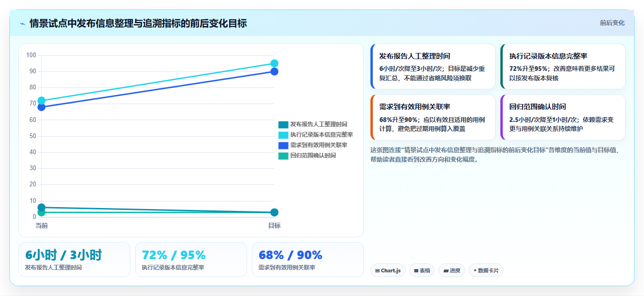Click the 进度 tag icon
The image size is (644, 296).
pos(446,271)
